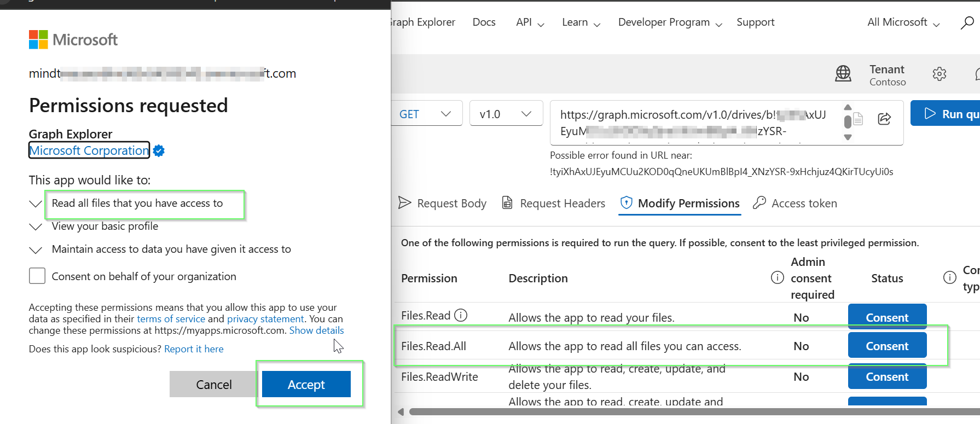Open the Learn menu dropdown

pyautogui.click(x=581, y=22)
